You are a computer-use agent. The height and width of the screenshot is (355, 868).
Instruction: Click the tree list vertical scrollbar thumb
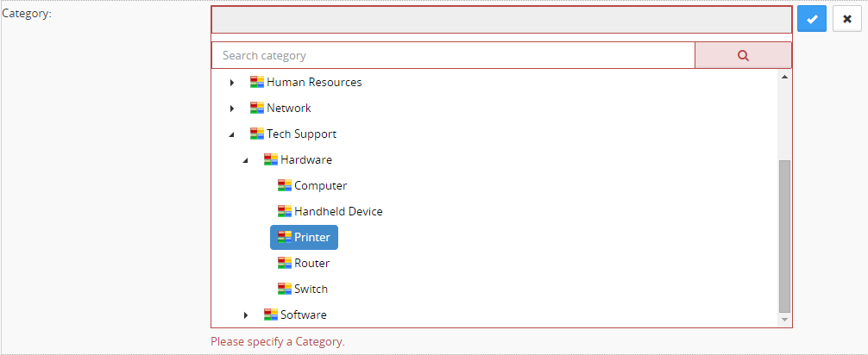[784, 235]
